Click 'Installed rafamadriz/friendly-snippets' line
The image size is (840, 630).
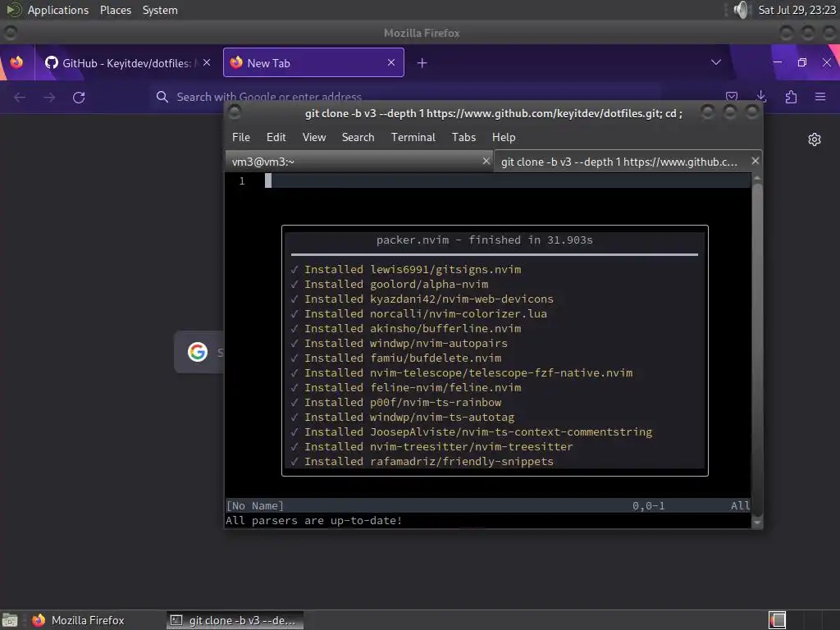422,461
